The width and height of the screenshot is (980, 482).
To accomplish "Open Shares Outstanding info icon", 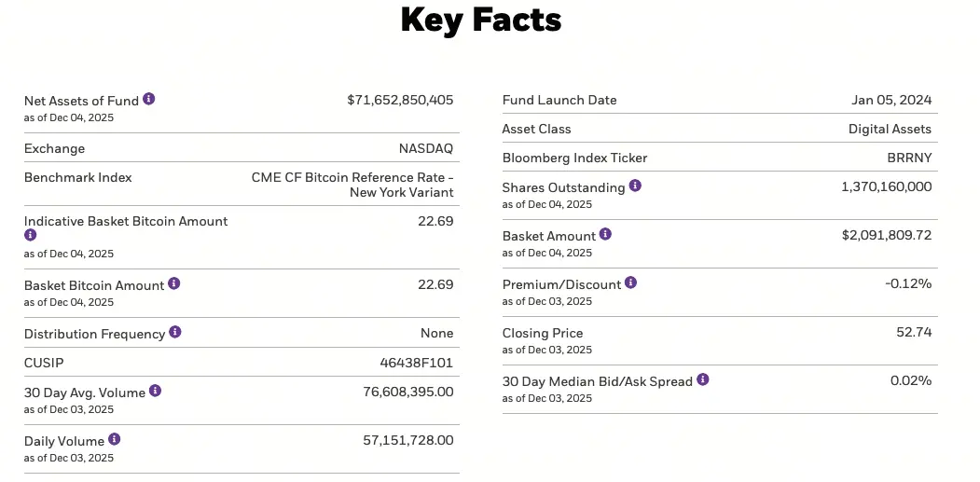I will click(635, 186).
